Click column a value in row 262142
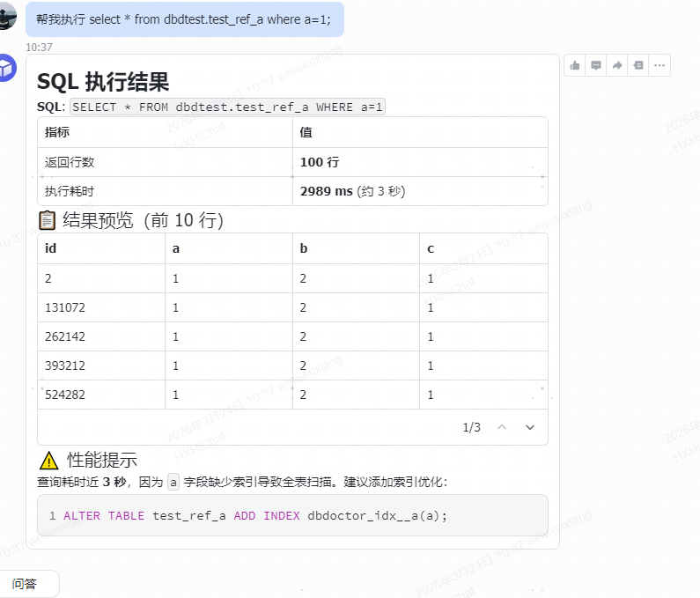 click(x=176, y=336)
